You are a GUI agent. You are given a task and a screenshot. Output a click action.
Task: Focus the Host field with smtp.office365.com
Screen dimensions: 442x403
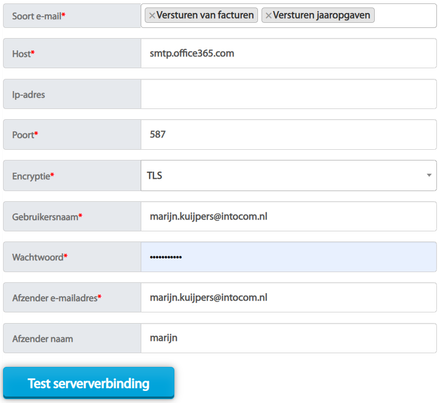pyautogui.click(x=289, y=53)
